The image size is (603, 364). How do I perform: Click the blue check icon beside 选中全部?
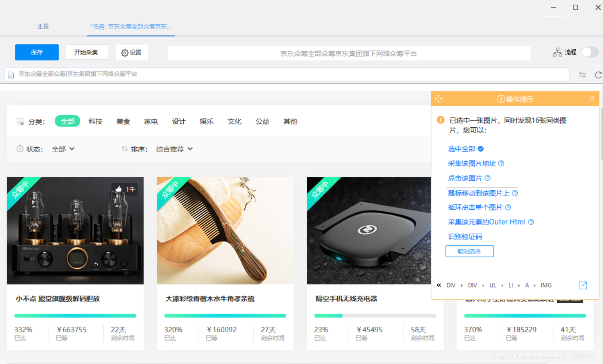(481, 148)
